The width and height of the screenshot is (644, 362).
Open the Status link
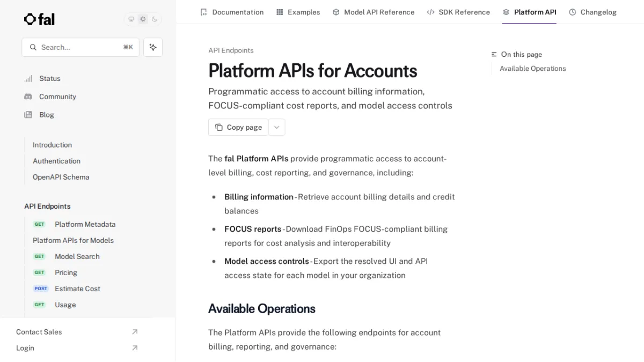pyautogui.click(x=50, y=78)
